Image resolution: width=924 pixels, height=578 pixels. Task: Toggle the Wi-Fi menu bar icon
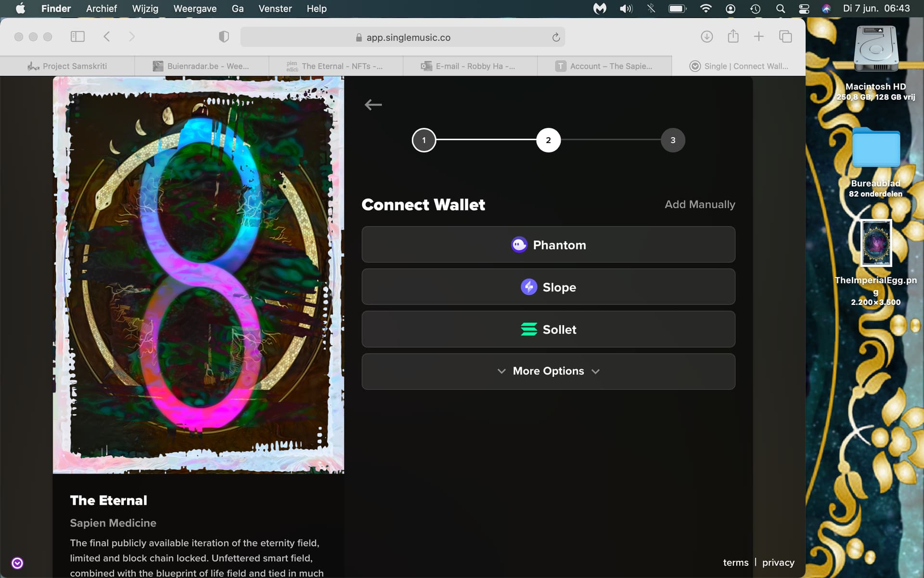(x=706, y=9)
